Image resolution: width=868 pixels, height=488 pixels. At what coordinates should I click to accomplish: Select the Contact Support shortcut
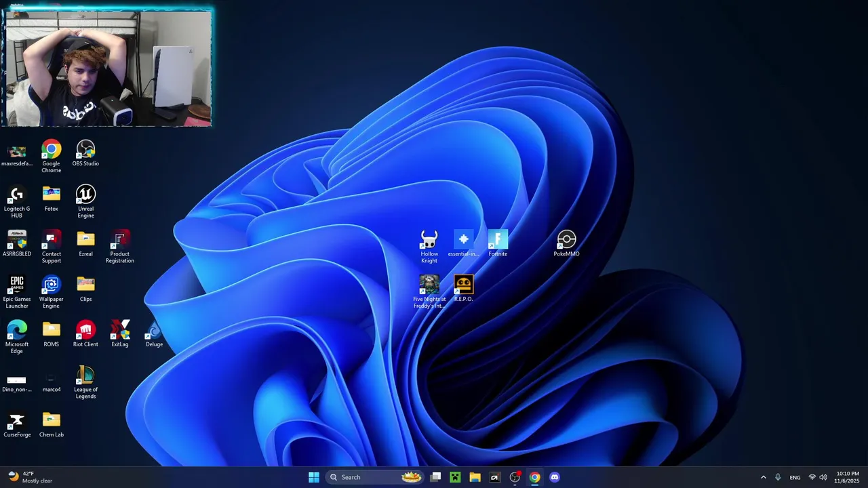tap(51, 247)
